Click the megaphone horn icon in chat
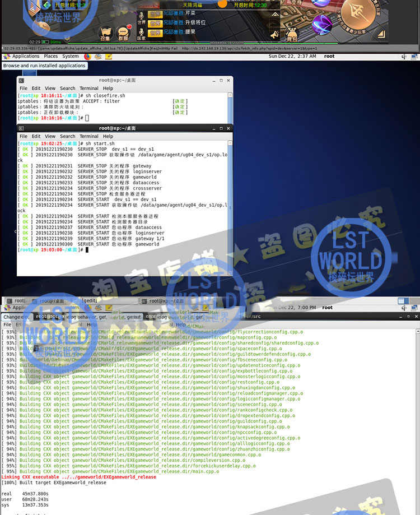The height and width of the screenshot is (515, 420). 274,35
